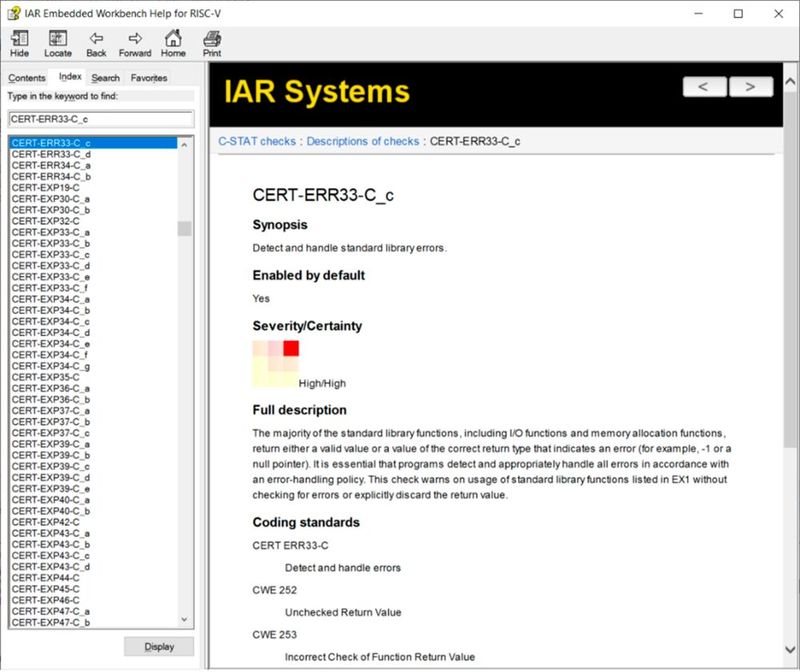
Task: Click the keyword input field
Action: pyautogui.click(x=101, y=119)
